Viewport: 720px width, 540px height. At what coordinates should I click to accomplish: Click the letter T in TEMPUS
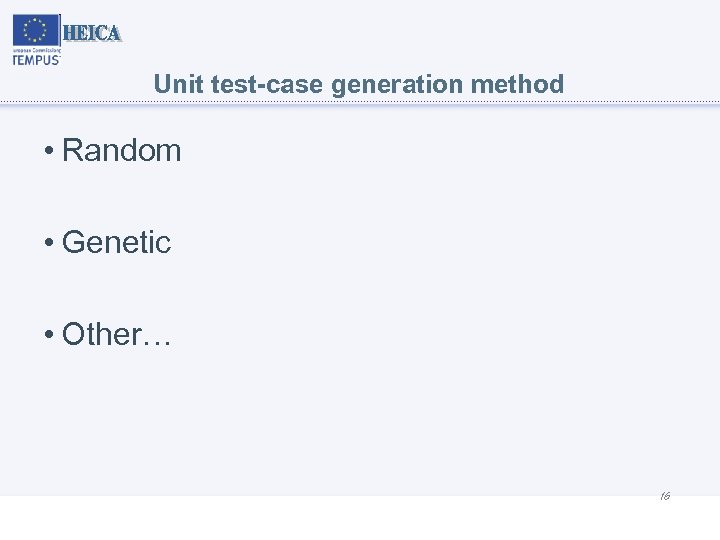(16, 59)
